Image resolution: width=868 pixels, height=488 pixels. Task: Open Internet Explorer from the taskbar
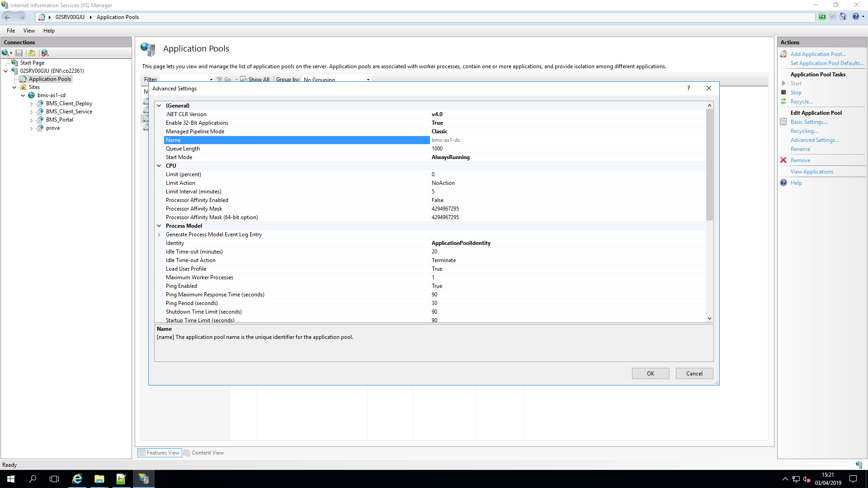click(77, 479)
